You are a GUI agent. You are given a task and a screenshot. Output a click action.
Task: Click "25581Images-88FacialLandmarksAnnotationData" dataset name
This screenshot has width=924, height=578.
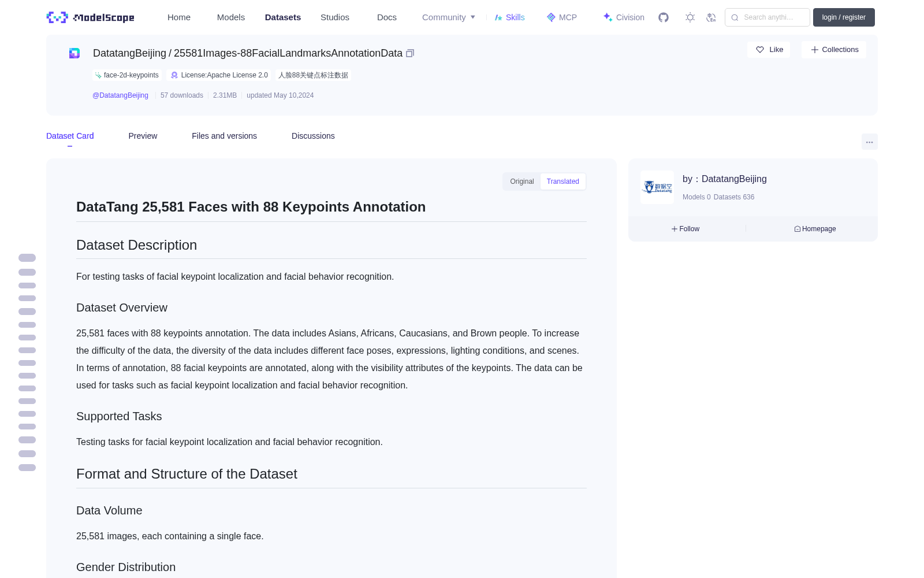288,53
